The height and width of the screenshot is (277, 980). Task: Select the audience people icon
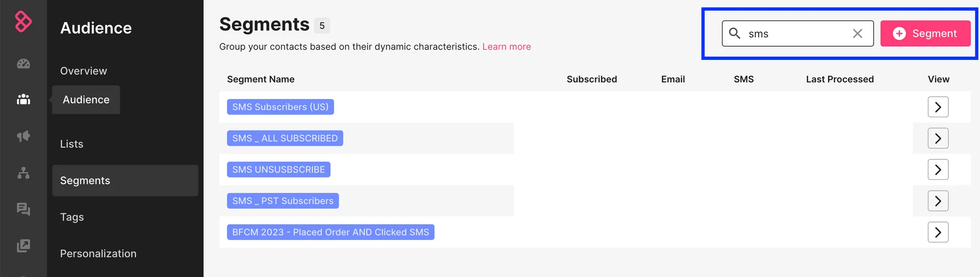click(23, 100)
